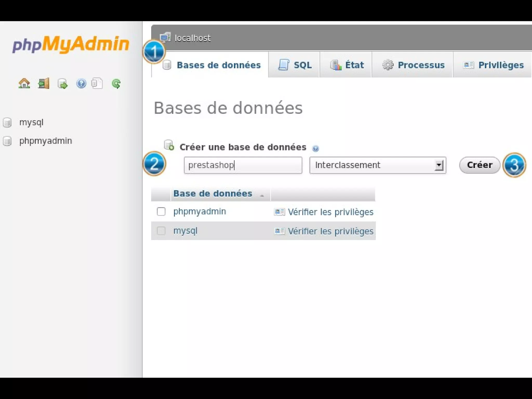Click the localhost server link
The height and width of the screenshot is (399, 532).
pyautogui.click(x=192, y=38)
